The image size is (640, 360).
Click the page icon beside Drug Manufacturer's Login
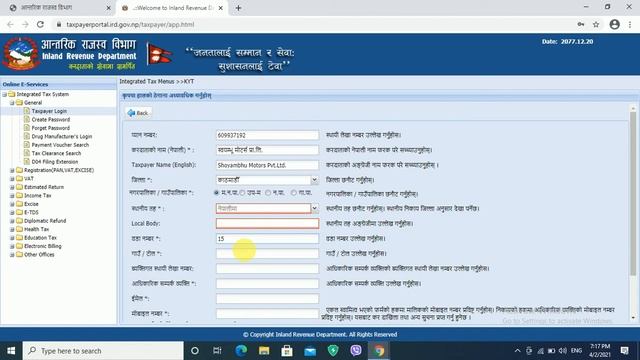27,136
